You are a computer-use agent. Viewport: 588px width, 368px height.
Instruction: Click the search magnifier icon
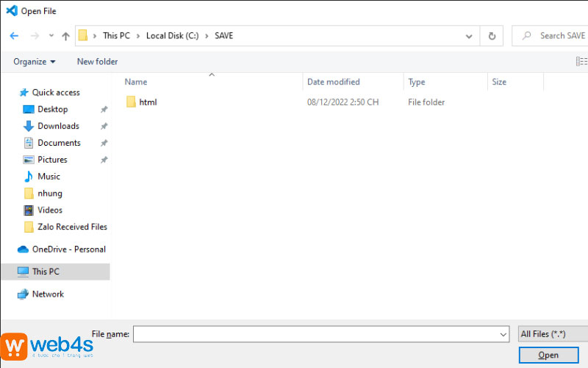click(x=526, y=35)
